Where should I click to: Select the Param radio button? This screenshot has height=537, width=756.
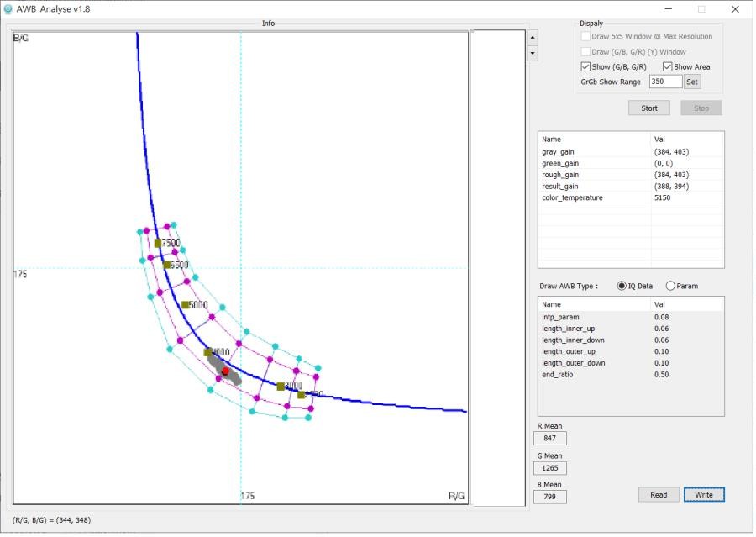(x=670, y=286)
